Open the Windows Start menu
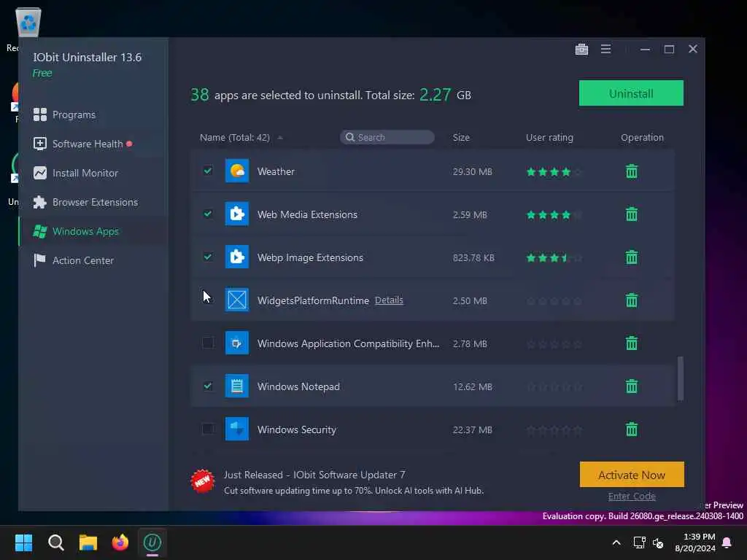Viewport: 747px width, 560px height. tap(23, 542)
